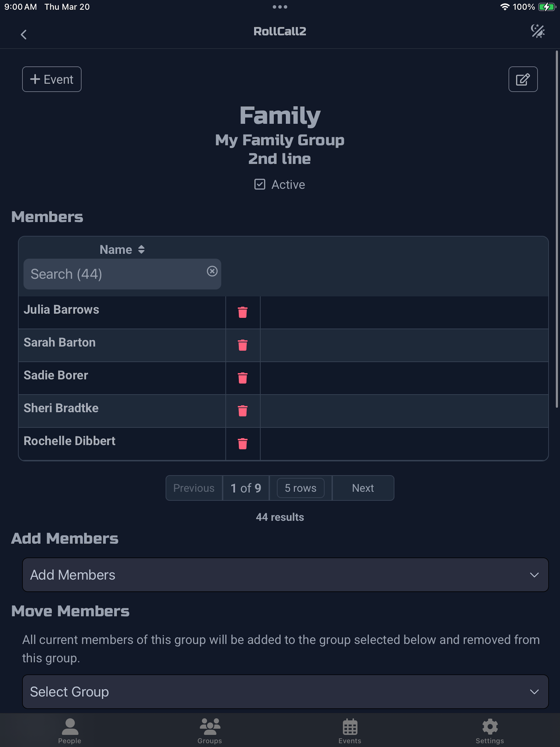Delete Julia Barrows with trash icon
This screenshot has width=560, height=747.
243,312
